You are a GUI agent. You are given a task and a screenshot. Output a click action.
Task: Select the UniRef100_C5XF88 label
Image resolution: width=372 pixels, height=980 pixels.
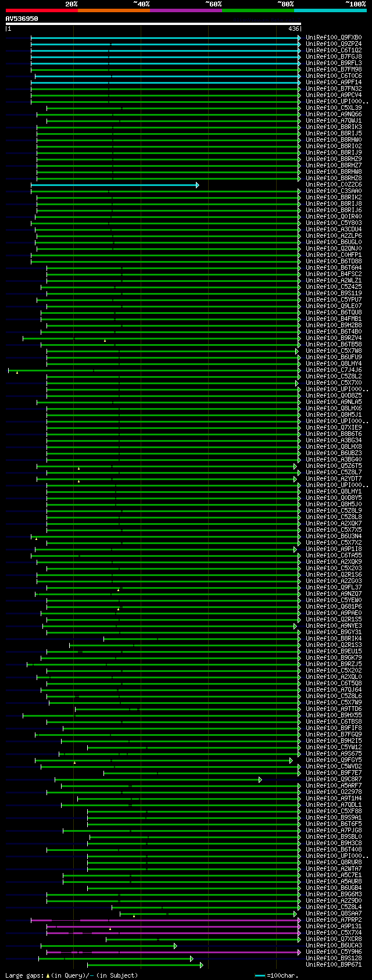coord(334,811)
